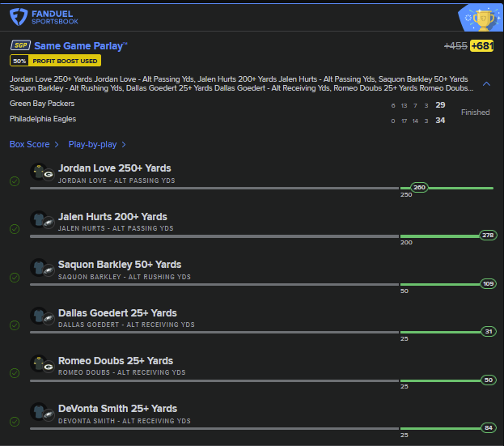Click the 109 marker on Saquon Barkley bar

[x=489, y=283]
